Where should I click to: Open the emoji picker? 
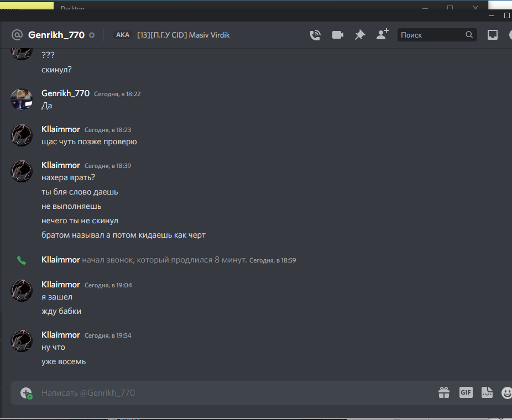[x=507, y=392]
